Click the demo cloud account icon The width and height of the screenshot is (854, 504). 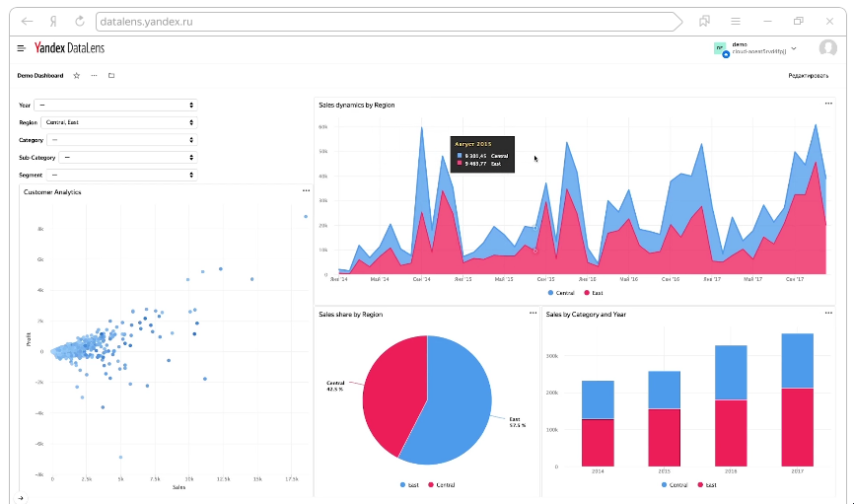[x=721, y=49]
